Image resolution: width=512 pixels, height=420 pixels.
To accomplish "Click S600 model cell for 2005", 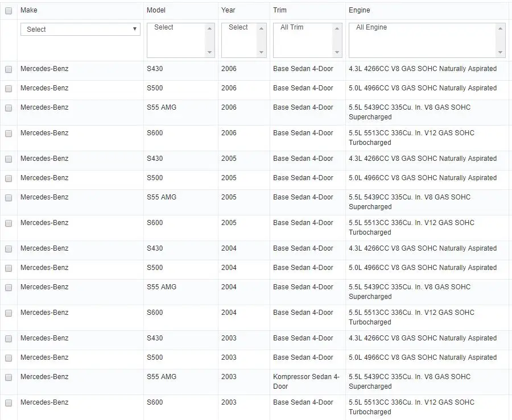I will tap(154, 223).
